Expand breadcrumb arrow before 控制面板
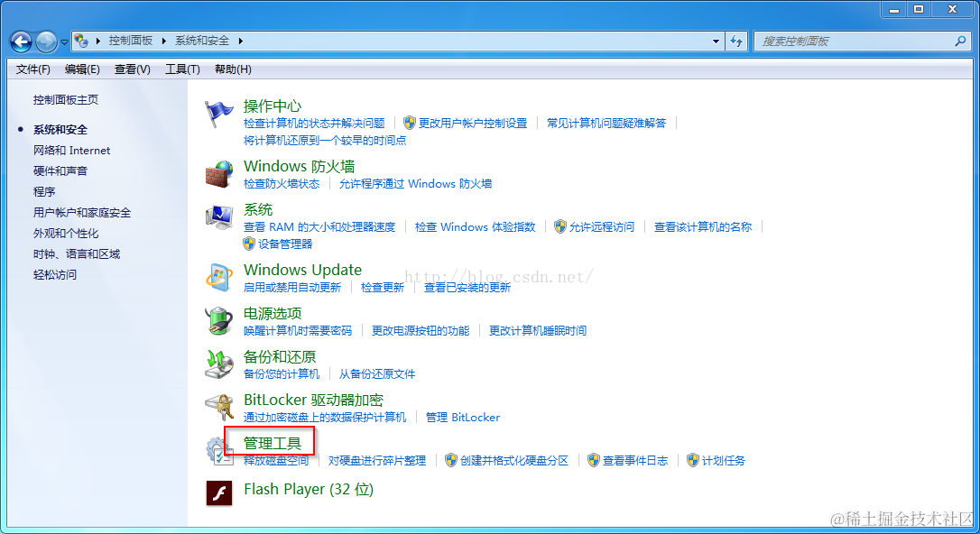The height and width of the screenshot is (534, 980). 98,41
